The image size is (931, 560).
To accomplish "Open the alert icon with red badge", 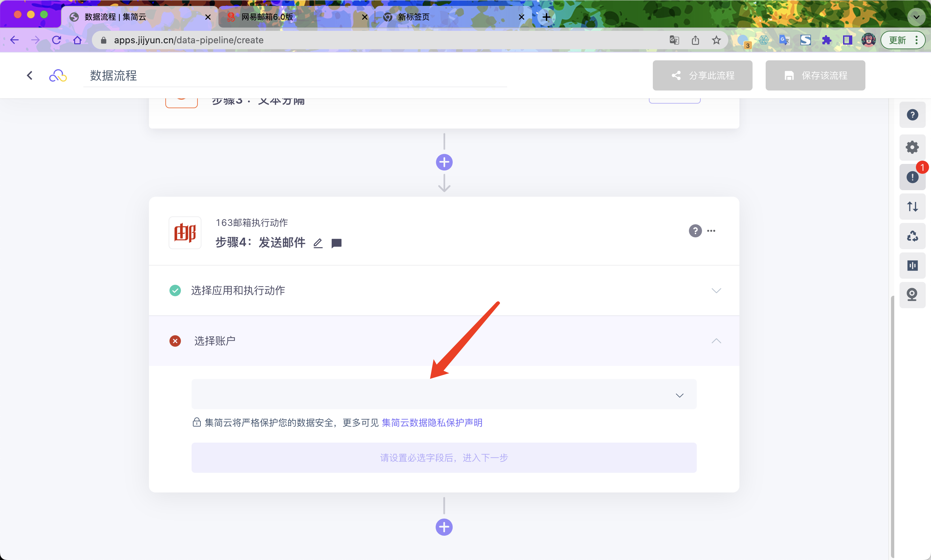I will (912, 177).
